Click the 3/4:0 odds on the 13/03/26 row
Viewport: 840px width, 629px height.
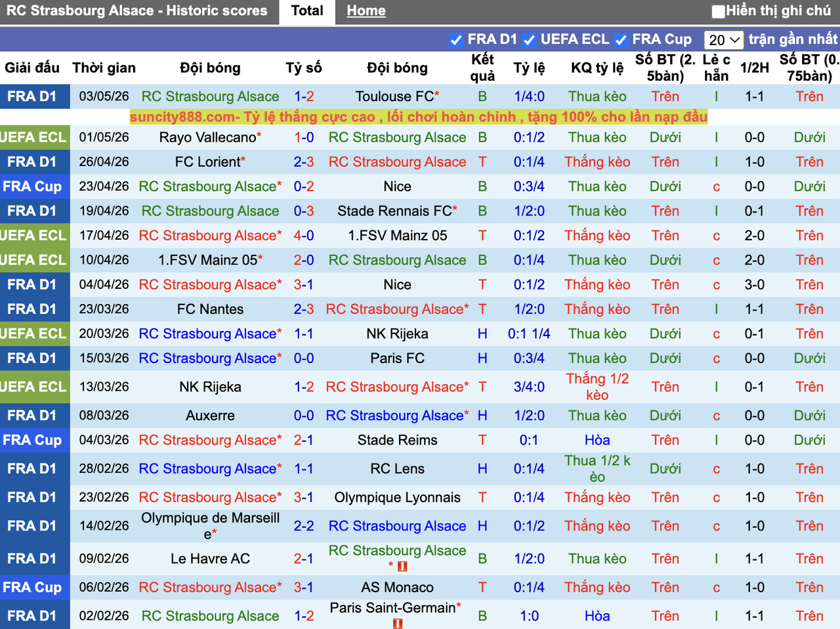pos(529,387)
